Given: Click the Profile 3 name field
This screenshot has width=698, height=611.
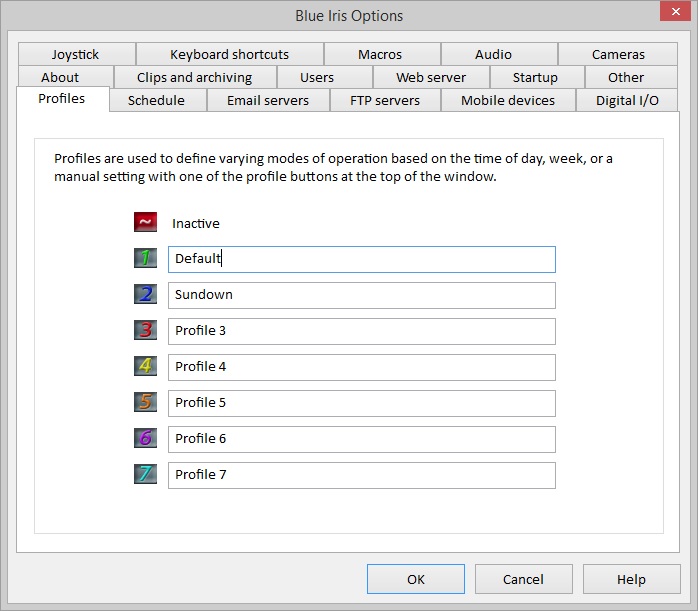Looking at the screenshot, I should point(361,331).
